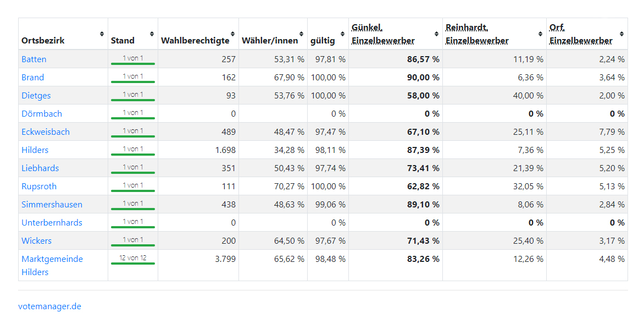The image size is (644, 318).
Task: Click progress bar for Brand row
Action: point(132,81)
